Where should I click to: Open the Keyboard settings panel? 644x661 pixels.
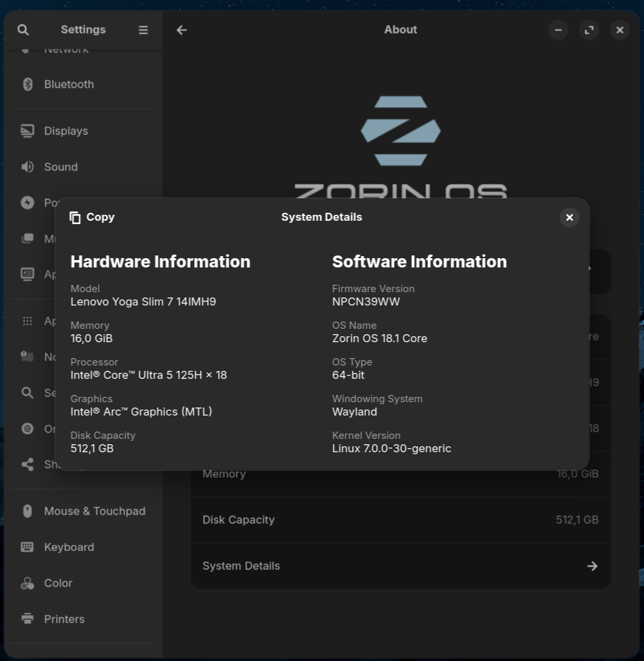83,547
